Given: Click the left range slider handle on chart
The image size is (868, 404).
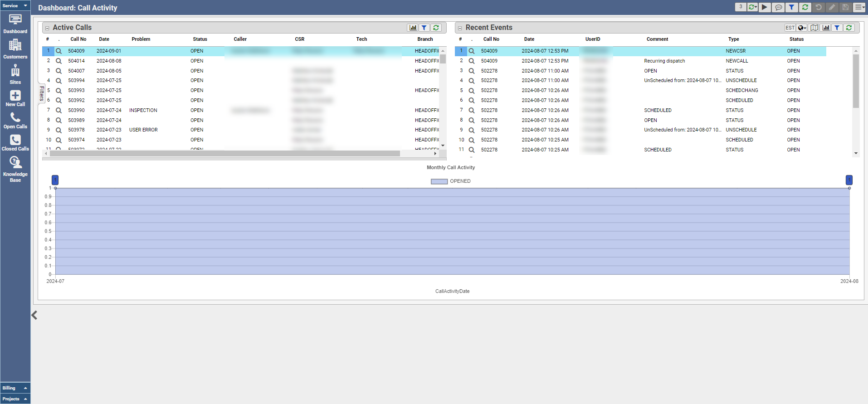Looking at the screenshot, I should (55, 180).
